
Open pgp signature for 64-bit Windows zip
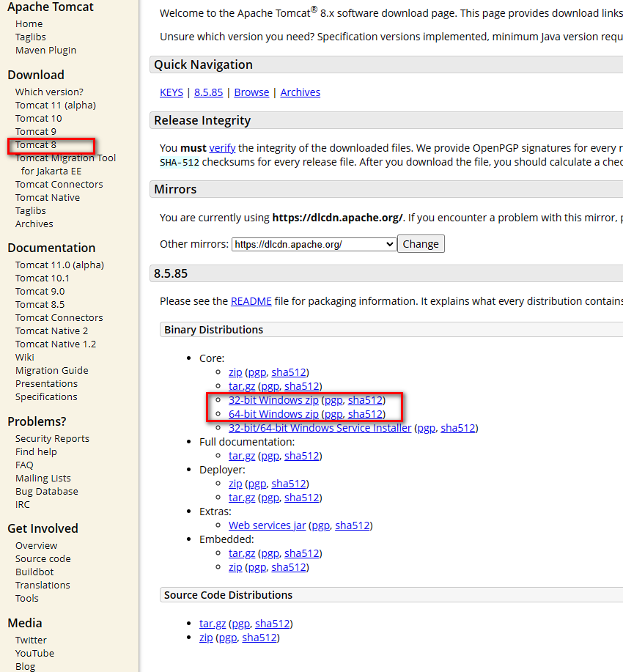click(x=333, y=415)
